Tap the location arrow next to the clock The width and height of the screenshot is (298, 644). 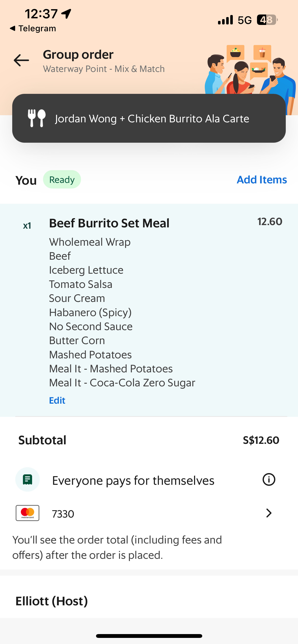[66, 14]
